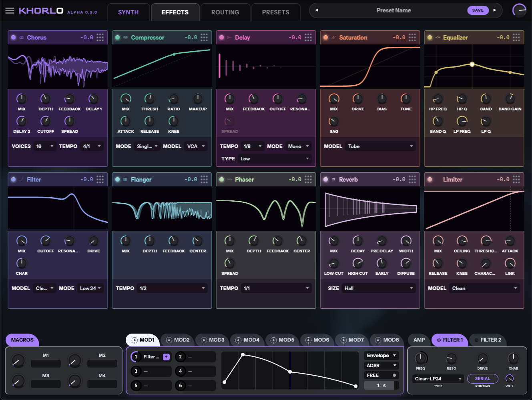Grab the Compressor module drag handle dots
The image size is (532, 400).
point(204,37)
